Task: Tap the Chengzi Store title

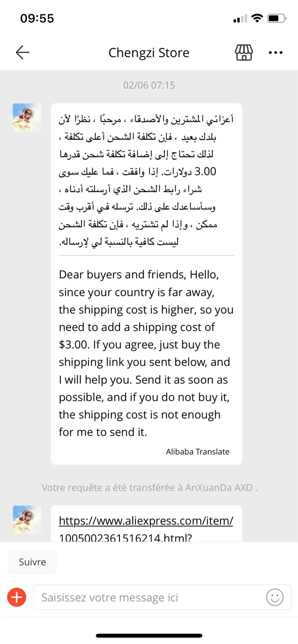Action: click(x=149, y=52)
